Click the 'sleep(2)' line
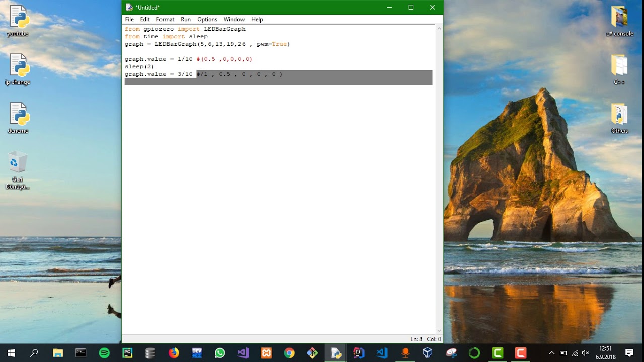Viewport: 644px width, 362px height. point(139,67)
